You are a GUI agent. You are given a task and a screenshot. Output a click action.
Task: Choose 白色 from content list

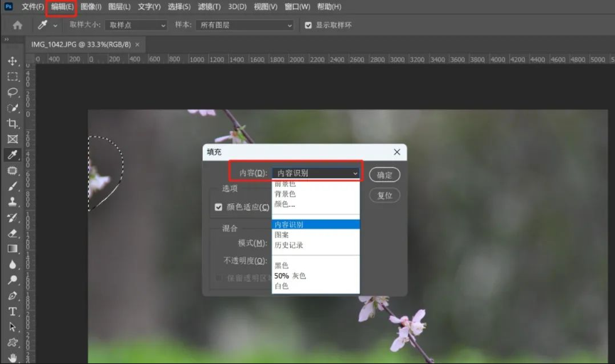316,286
